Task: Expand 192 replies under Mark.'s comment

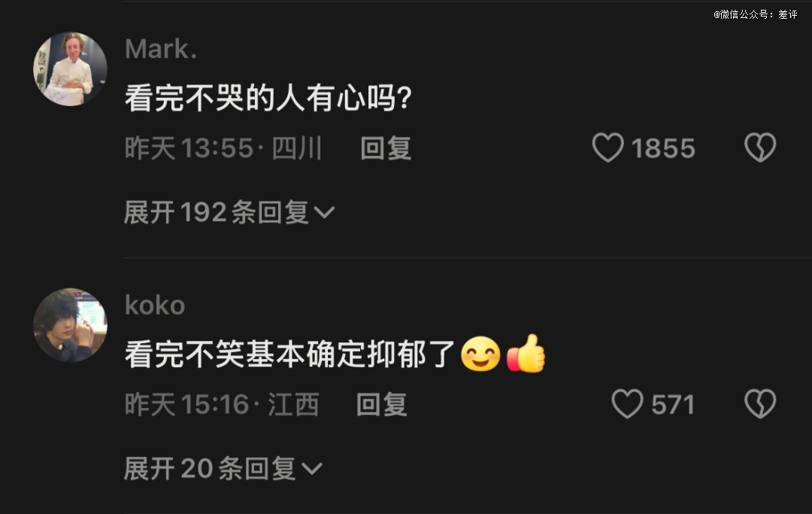Action: tap(229, 212)
